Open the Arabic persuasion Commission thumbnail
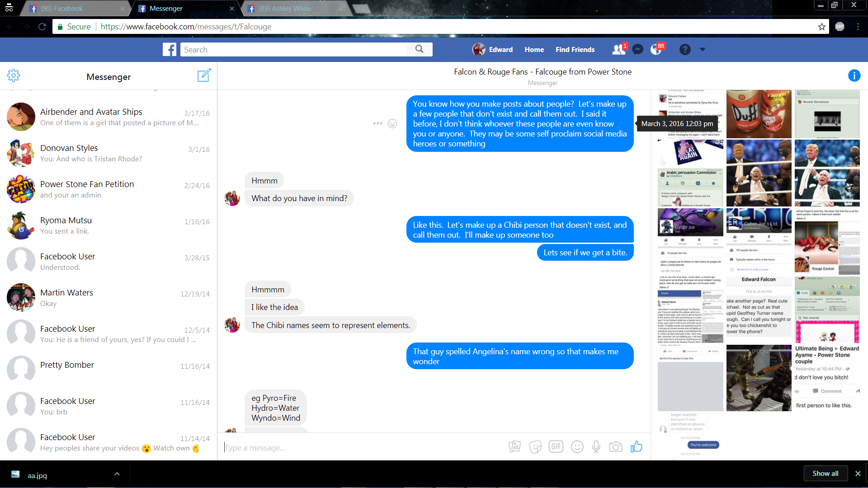Image resolution: width=868 pixels, height=488 pixels. 690,173
